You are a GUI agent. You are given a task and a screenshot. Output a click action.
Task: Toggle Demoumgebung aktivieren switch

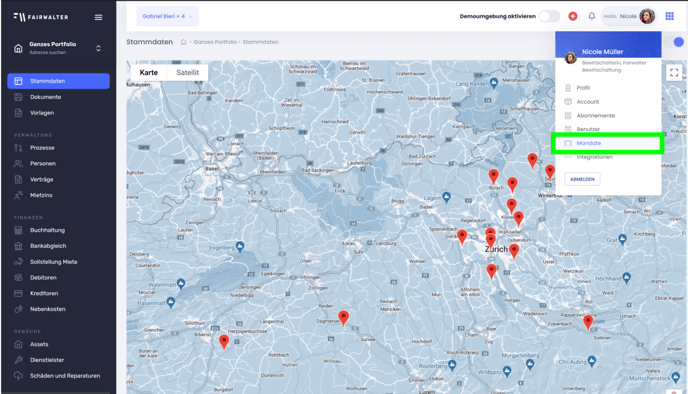549,16
